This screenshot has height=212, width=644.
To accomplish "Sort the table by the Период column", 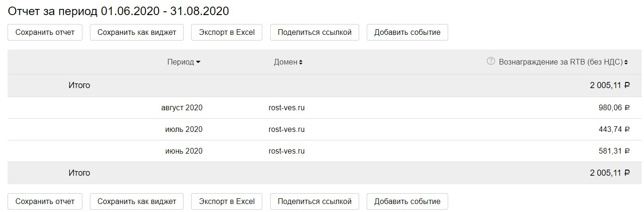I will tap(184, 62).
